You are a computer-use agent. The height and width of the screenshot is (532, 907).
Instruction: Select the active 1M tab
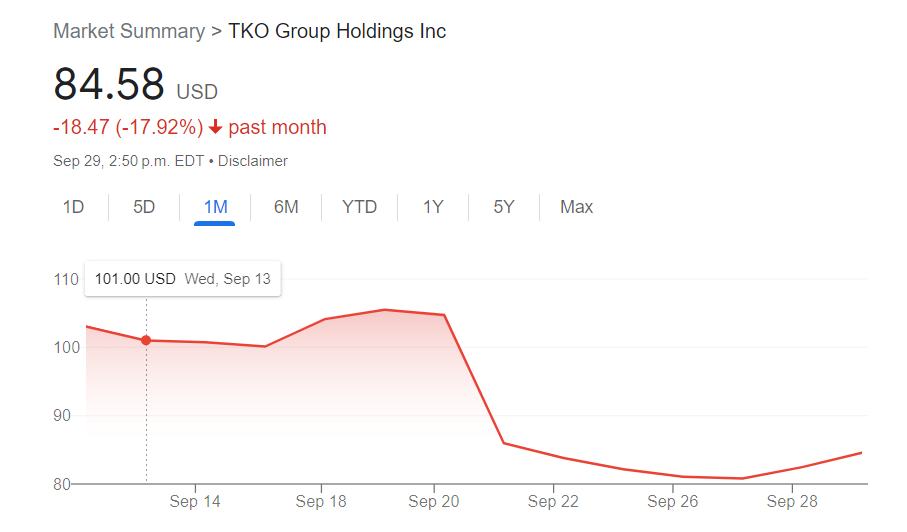(x=215, y=207)
